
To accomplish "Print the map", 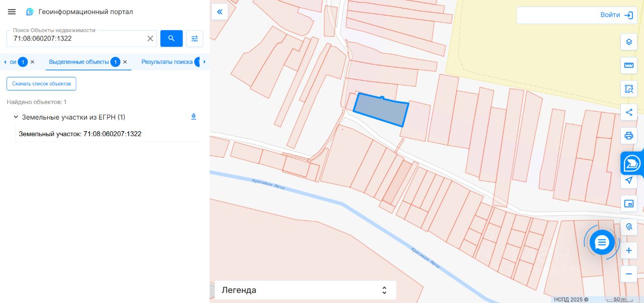I will click(629, 136).
